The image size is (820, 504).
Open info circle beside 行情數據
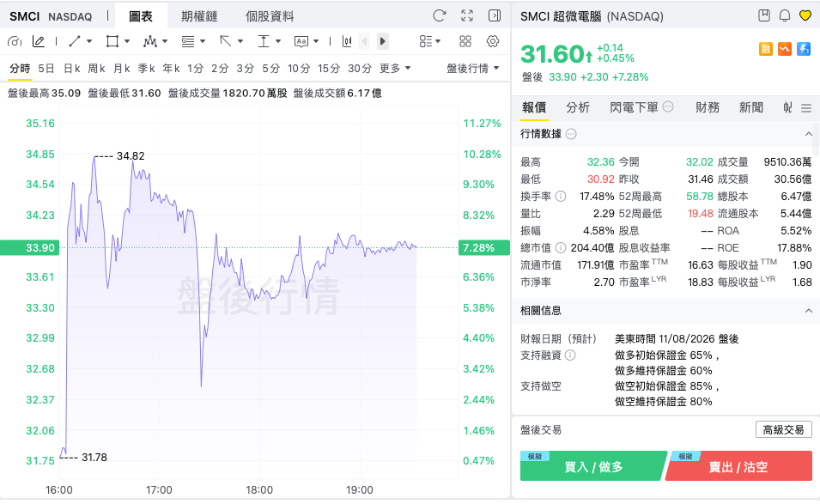(x=571, y=134)
